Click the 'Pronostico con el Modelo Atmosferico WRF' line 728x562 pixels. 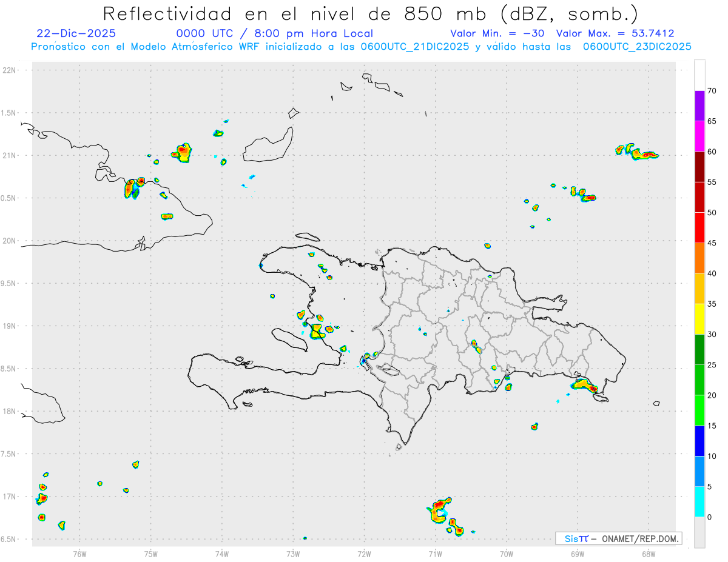361,47
